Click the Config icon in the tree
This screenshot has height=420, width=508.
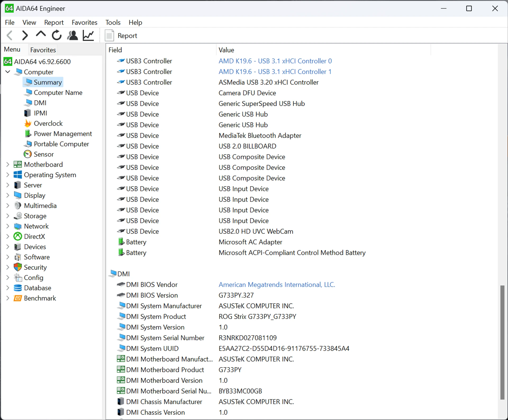click(x=18, y=278)
